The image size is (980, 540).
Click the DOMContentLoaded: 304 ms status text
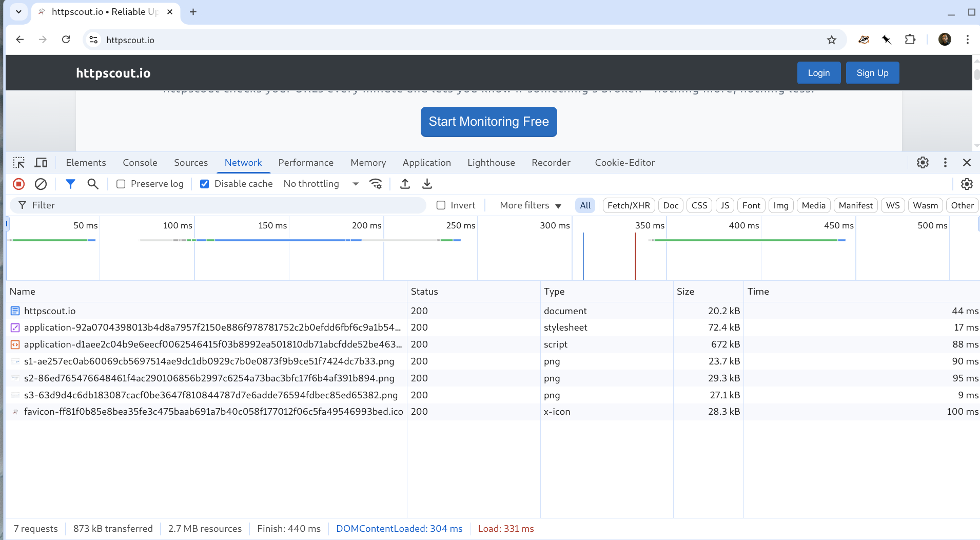(399, 529)
